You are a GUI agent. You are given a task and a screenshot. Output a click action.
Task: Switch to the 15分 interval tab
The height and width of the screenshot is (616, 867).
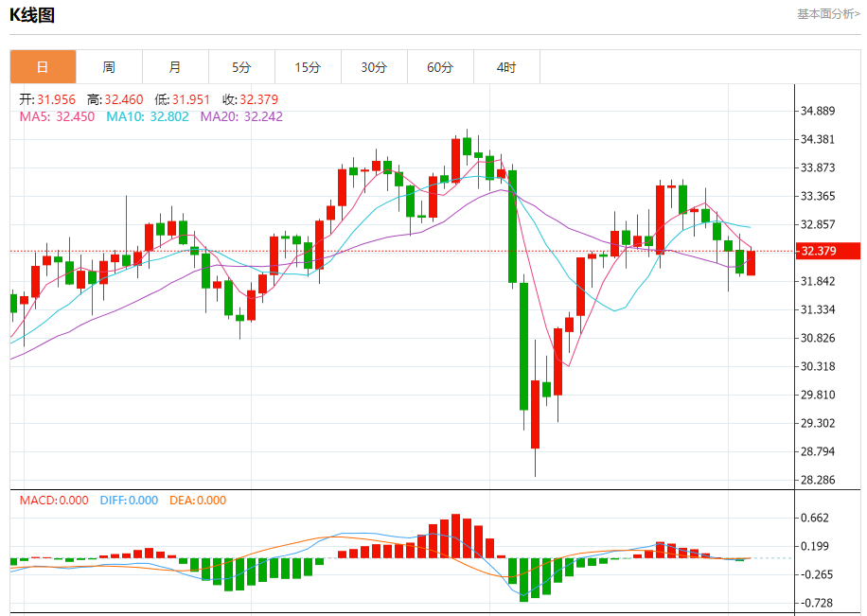[x=308, y=67]
